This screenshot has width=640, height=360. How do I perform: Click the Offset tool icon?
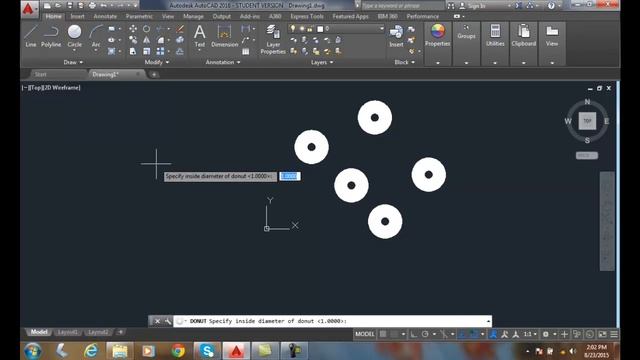coord(180,51)
